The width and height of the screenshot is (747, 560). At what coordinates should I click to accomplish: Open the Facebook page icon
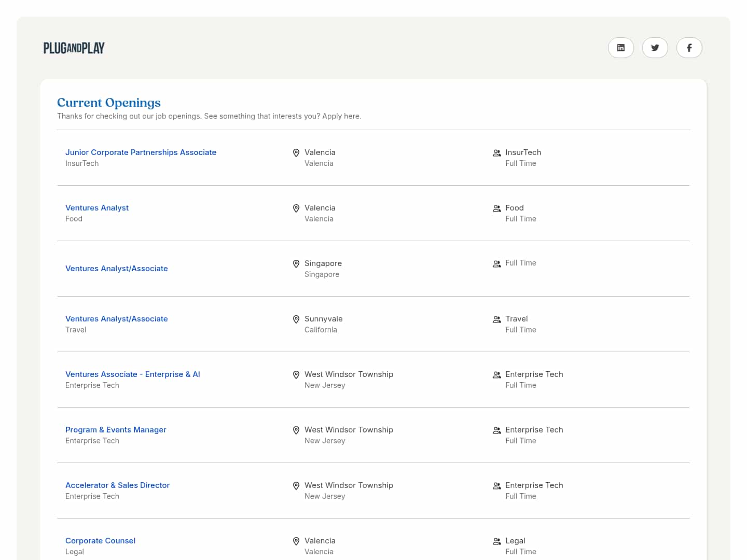[689, 48]
